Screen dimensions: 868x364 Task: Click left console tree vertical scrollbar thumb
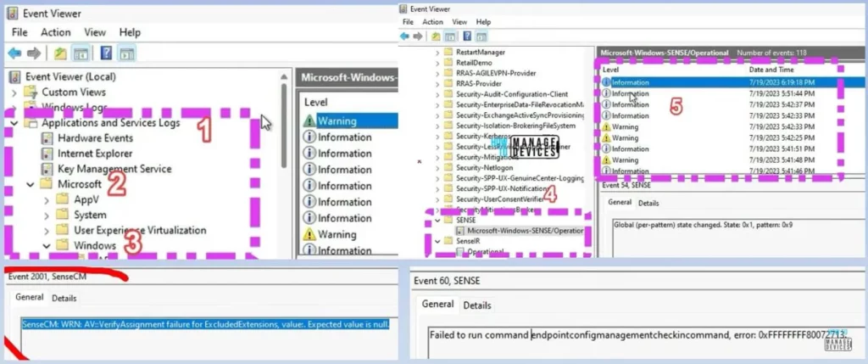coord(284,126)
